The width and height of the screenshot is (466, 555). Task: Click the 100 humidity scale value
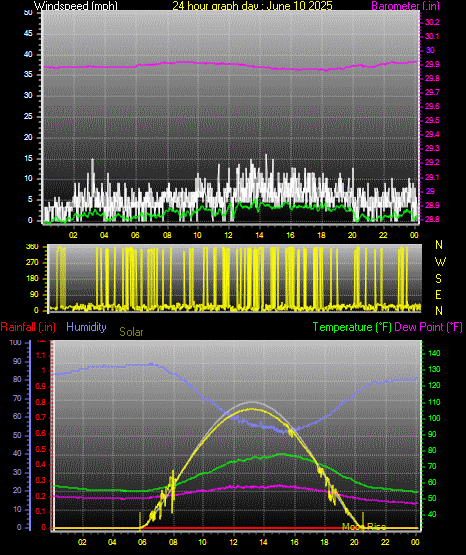tap(16, 343)
